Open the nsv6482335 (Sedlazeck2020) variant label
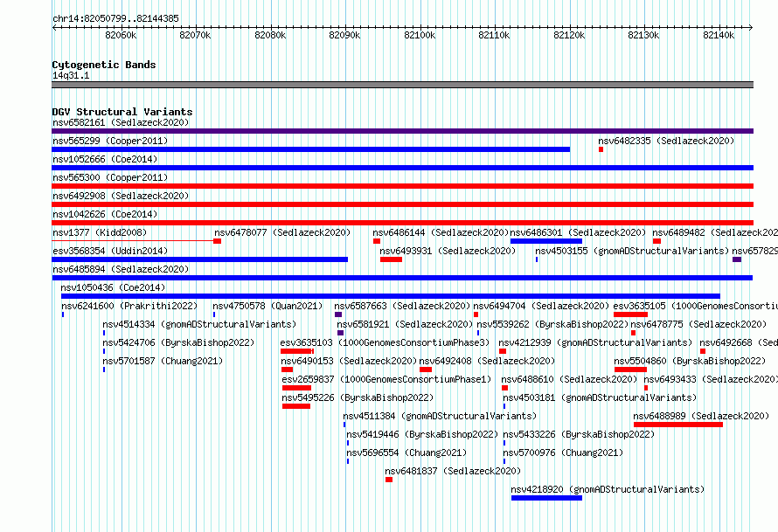The height and width of the screenshot is (532, 778). 666,141
